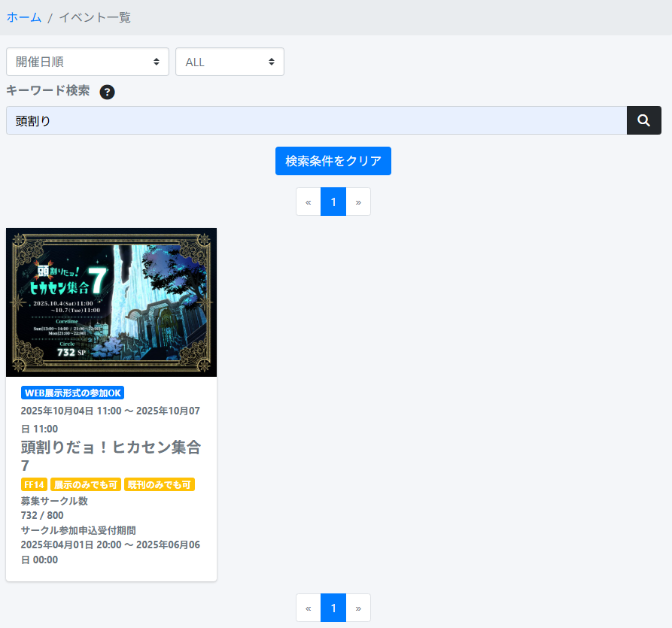This screenshot has height=628, width=672.
Task: Open the 頭割りだョ！ヒカセン集合7 event title
Action: (111, 456)
